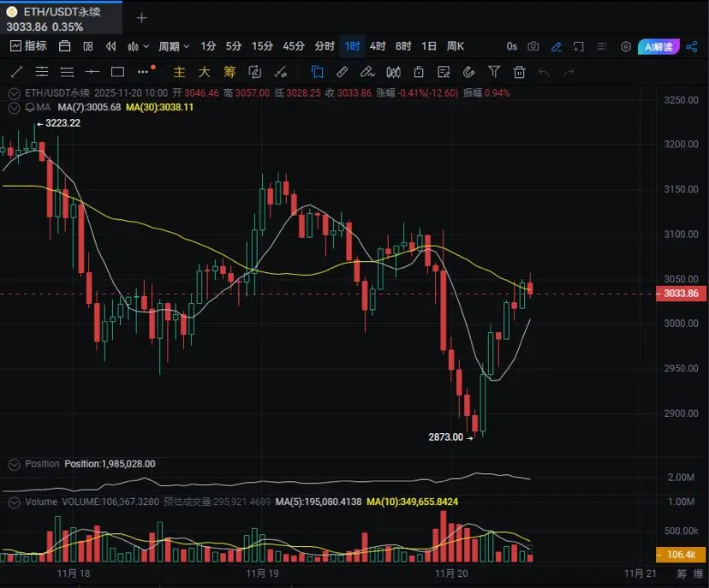Select the ruler measure tool
This screenshot has height=588, width=709.
(343, 72)
